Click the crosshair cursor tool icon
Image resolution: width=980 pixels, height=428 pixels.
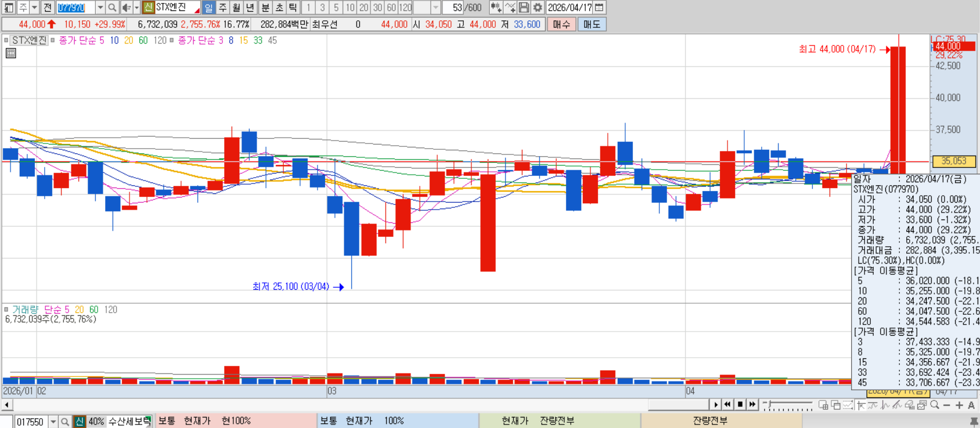click(x=860, y=405)
